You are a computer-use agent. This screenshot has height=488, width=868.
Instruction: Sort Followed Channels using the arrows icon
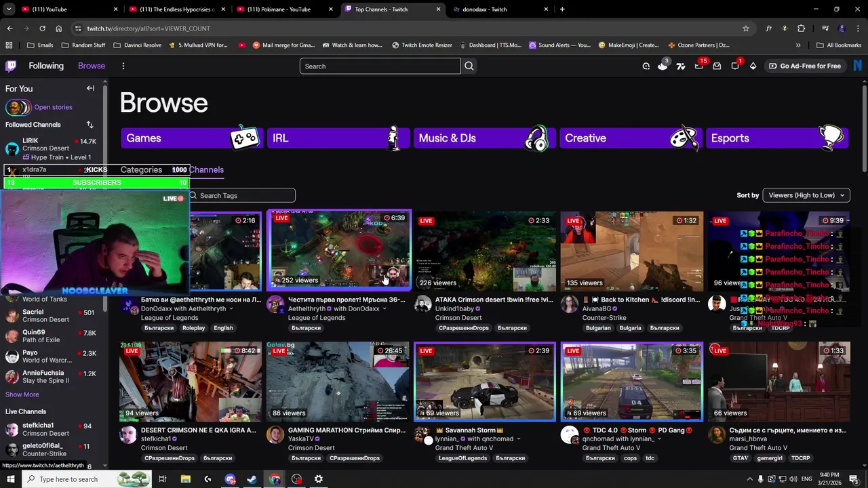click(90, 125)
